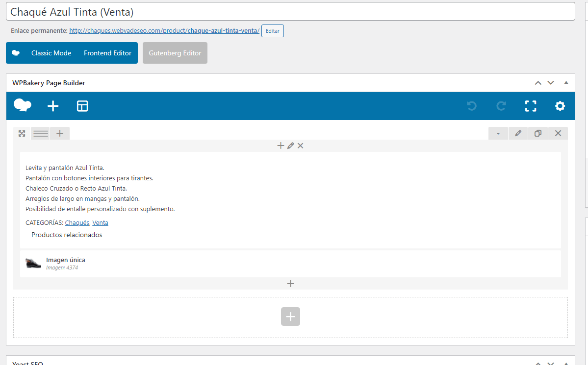588x365 pixels.
Task: Open the product permalink URL
Action: point(164,31)
